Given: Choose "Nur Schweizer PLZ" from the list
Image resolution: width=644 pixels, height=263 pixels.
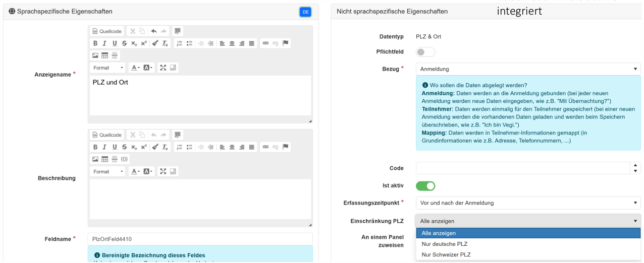Looking at the screenshot, I should 446,254.
